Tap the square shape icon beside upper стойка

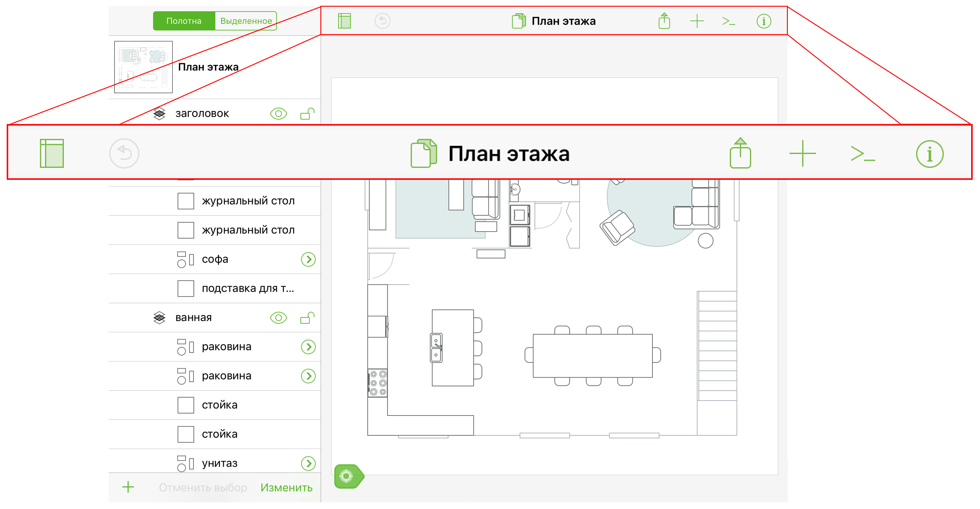[x=186, y=405]
